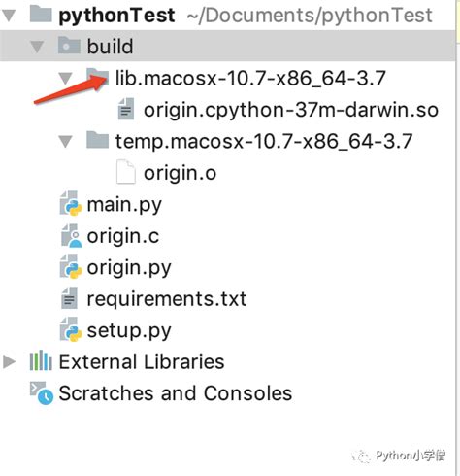Screen dimensions: 460x476
Task: Click the setup.py Python file icon
Action: (x=71, y=330)
